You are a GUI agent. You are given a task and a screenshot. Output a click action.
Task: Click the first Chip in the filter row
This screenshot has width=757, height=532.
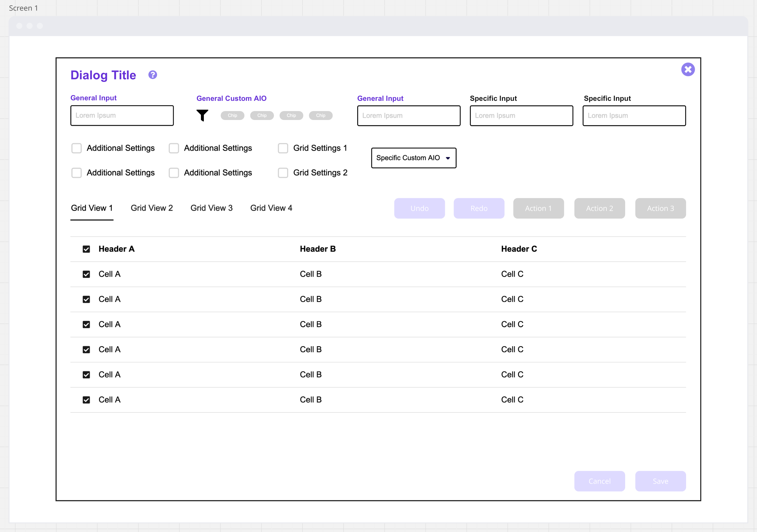pyautogui.click(x=232, y=115)
